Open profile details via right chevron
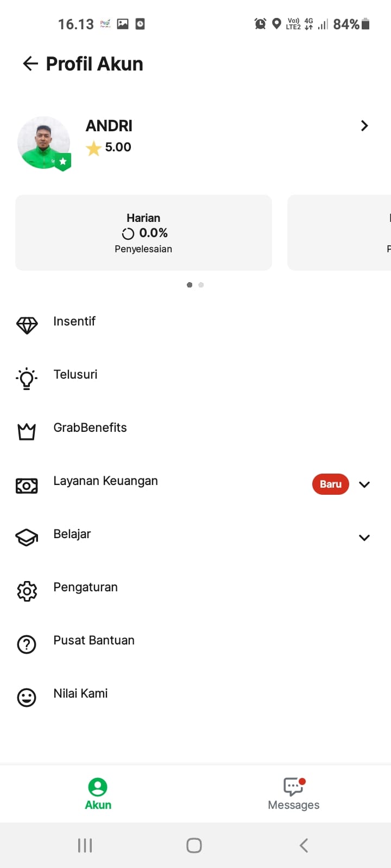391x868 pixels. (364, 126)
